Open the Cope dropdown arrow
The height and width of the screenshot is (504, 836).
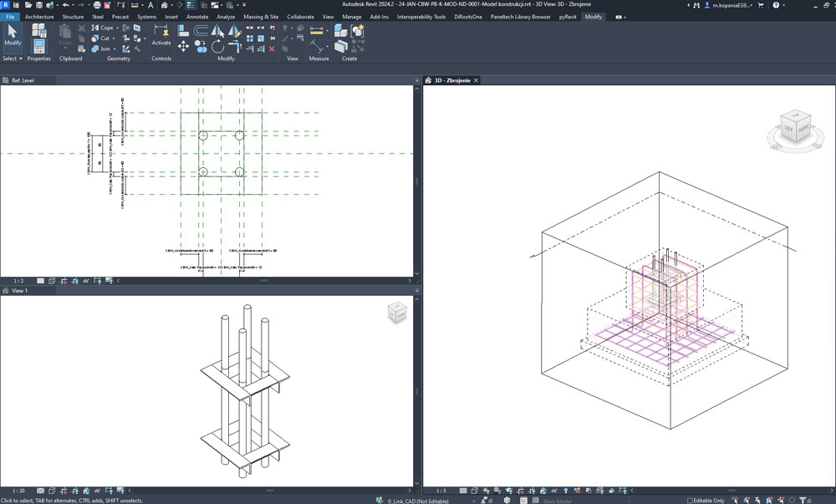pos(117,28)
